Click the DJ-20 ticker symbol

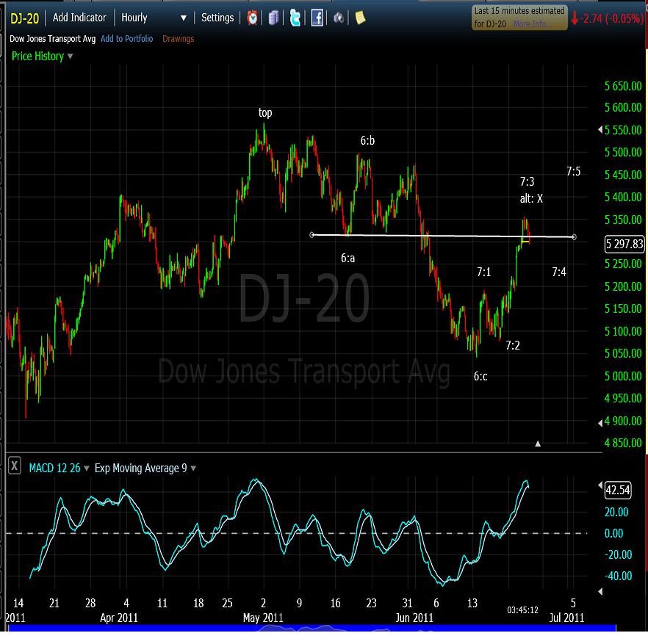24,18
